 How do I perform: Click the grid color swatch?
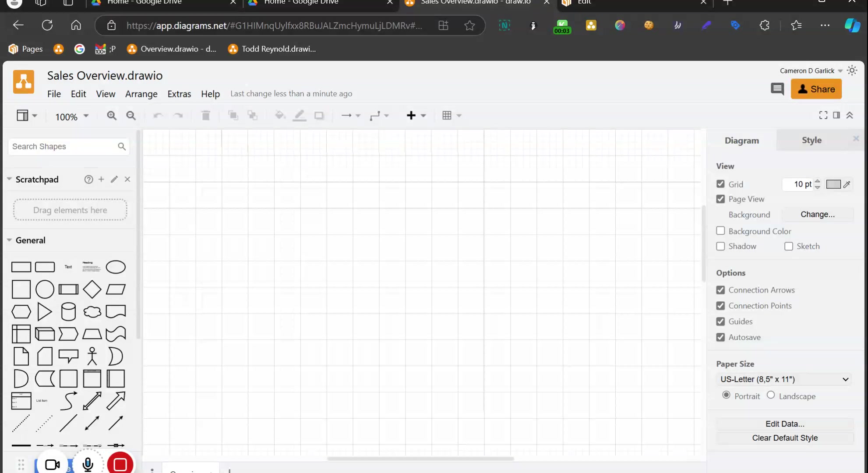[833, 184]
